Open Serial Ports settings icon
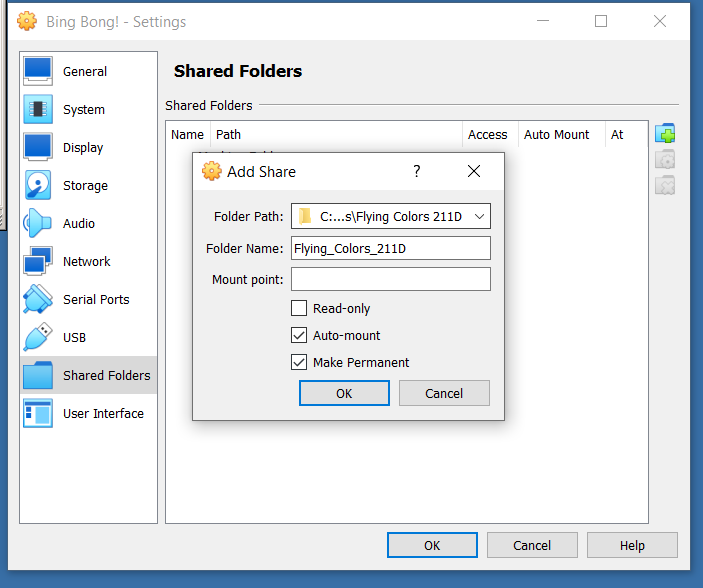Image resolution: width=703 pixels, height=588 pixels. click(38, 299)
